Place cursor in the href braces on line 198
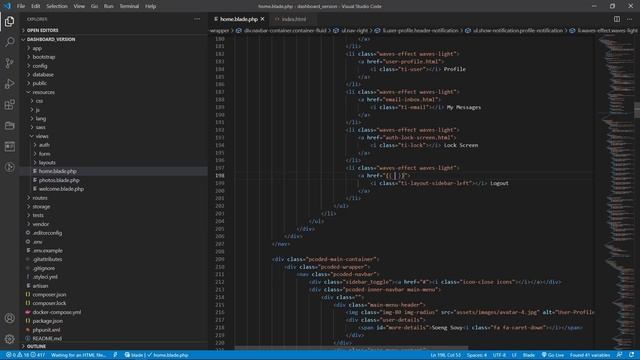The width and height of the screenshot is (640, 360). (x=395, y=176)
